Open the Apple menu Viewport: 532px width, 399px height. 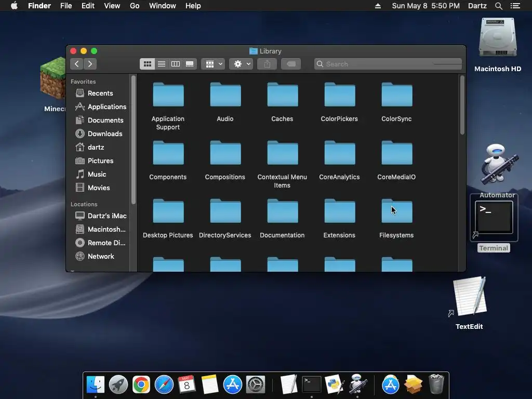click(x=14, y=6)
